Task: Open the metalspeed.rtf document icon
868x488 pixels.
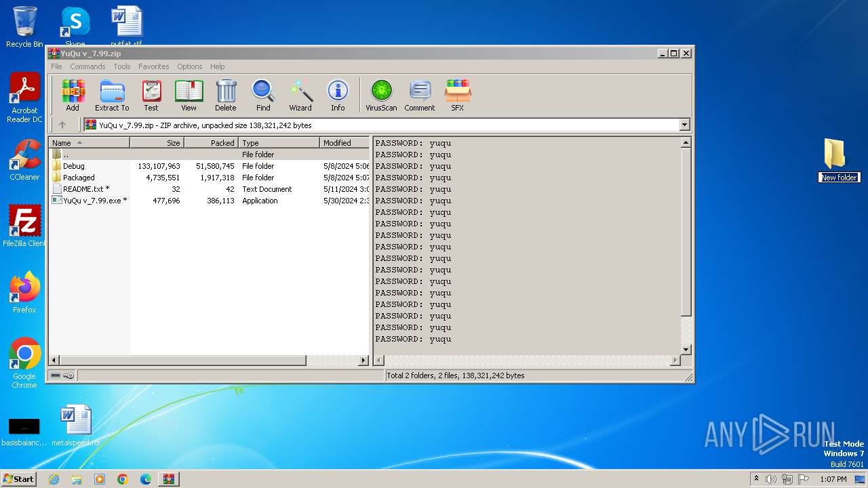Action: (75, 426)
